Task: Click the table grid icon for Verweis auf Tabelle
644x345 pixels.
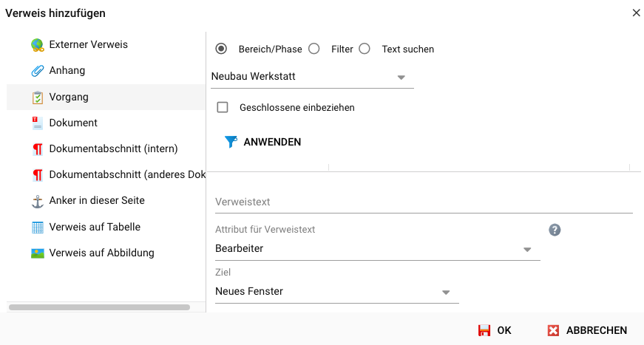Action: 38,228
